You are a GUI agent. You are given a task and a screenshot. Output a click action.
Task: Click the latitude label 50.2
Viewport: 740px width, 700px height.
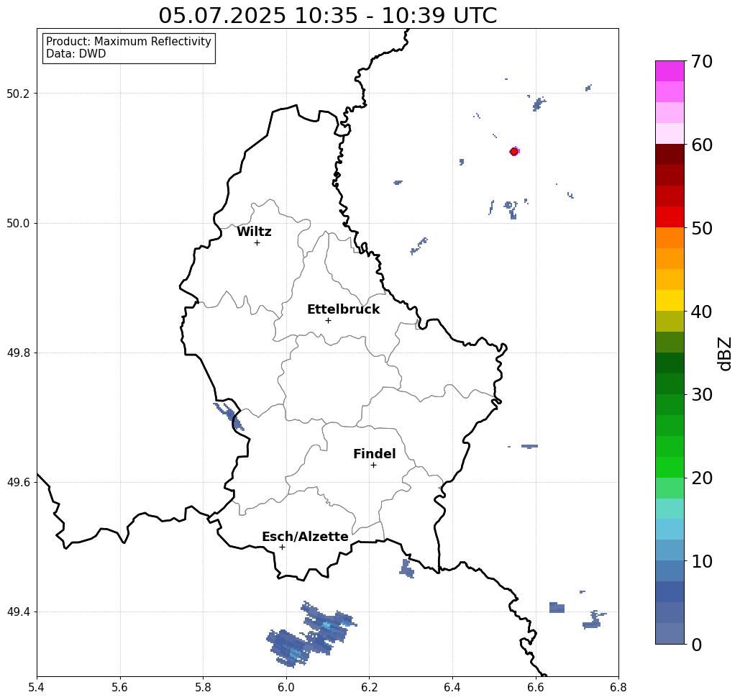click(17, 94)
